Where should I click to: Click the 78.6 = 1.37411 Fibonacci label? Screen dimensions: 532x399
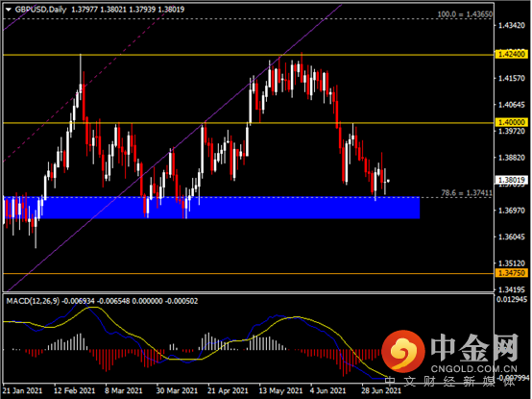[x=467, y=193]
